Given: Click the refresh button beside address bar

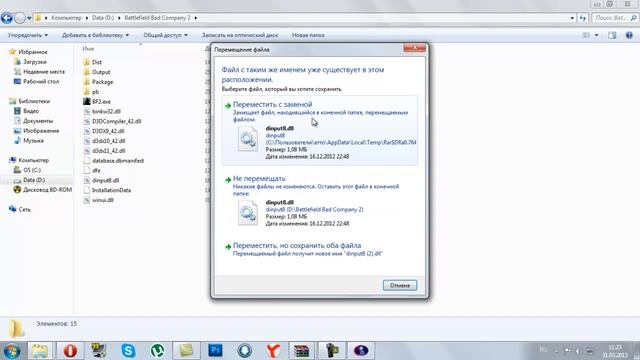Looking at the screenshot, I should 582,18.
